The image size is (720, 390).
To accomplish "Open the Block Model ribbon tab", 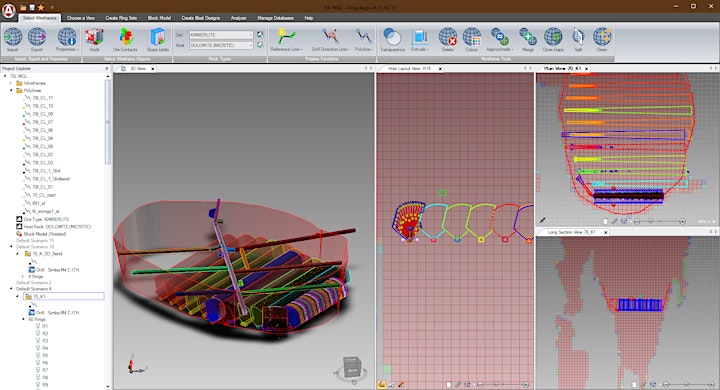I will [x=159, y=18].
